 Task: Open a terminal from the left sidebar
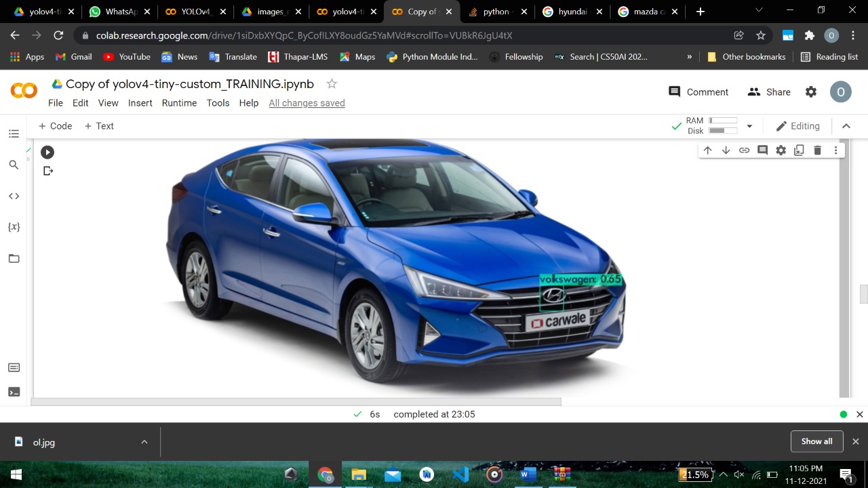[14, 391]
